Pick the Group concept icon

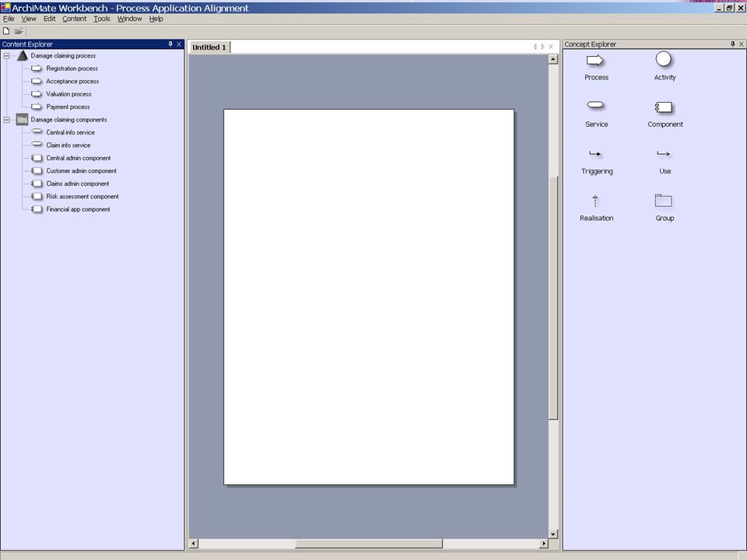coord(664,201)
